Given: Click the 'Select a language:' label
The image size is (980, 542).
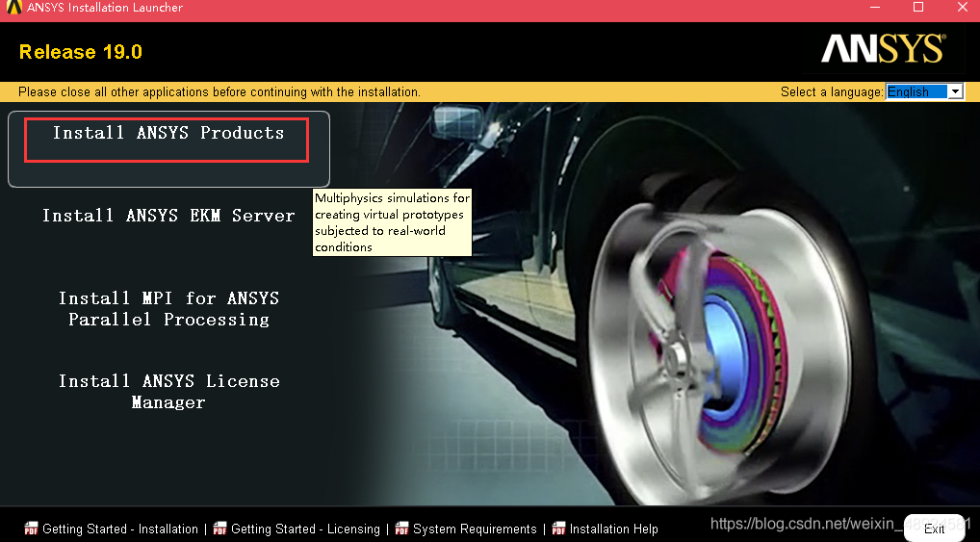Looking at the screenshot, I should tap(832, 91).
